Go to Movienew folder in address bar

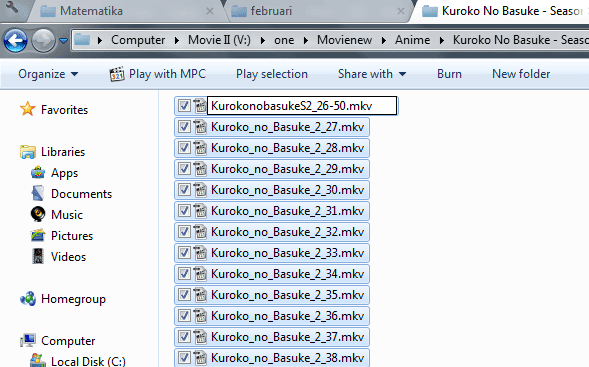tap(344, 40)
